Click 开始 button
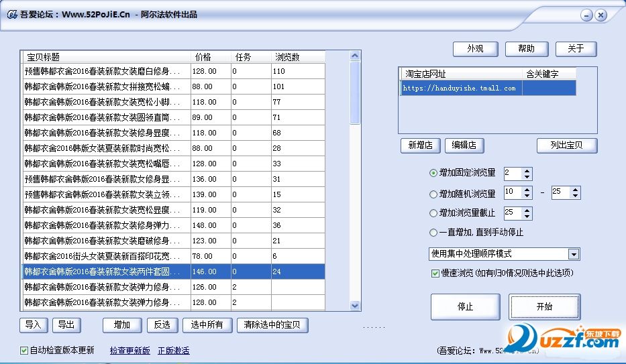 point(545,306)
